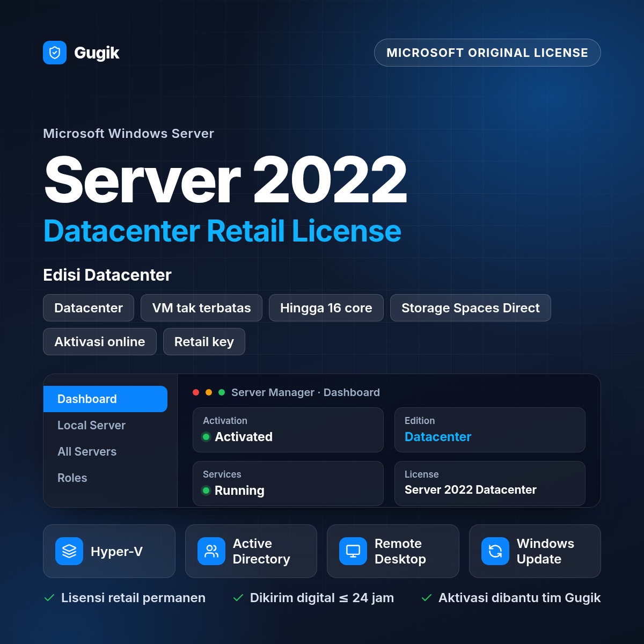
Task: Open All Servers in the sidebar
Action: tap(105, 451)
